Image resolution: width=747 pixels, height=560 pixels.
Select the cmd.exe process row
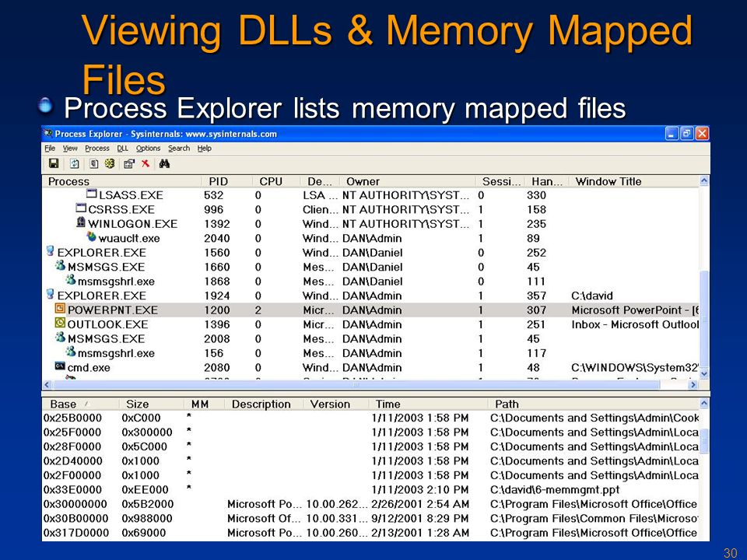click(370, 368)
